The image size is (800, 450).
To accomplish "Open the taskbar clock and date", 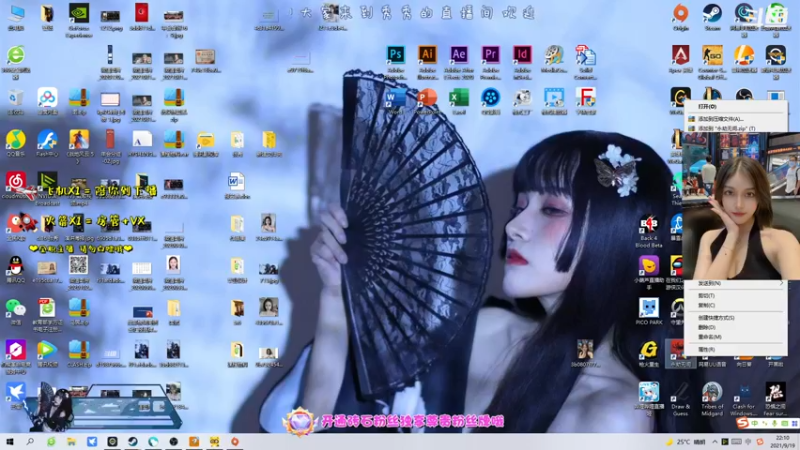I will [x=782, y=442].
